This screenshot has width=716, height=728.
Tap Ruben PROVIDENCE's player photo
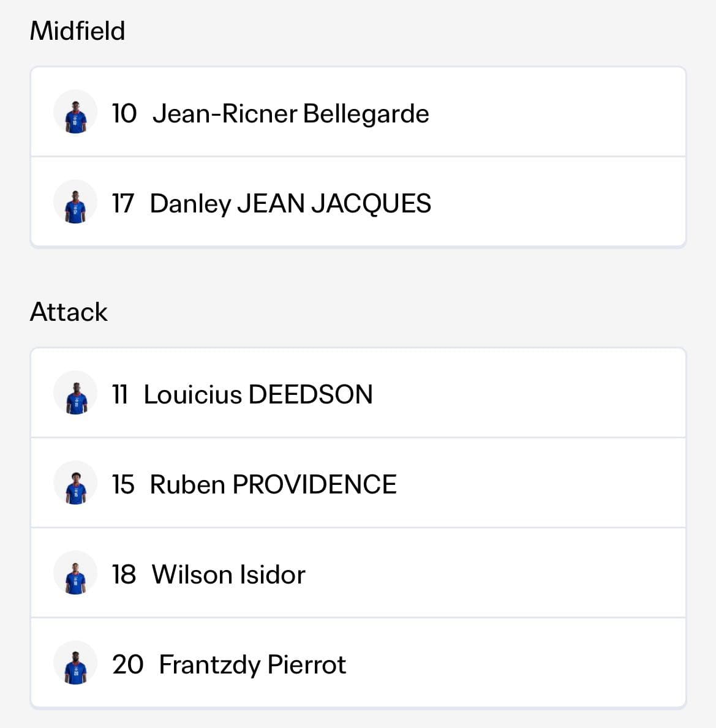pyautogui.click(x=75, y=483)
